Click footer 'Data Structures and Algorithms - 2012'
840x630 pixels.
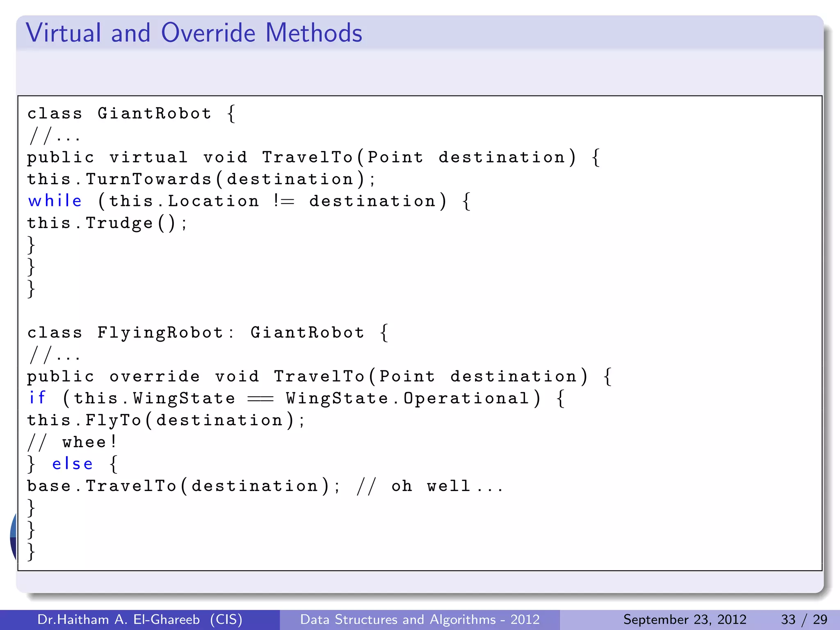pos(420,619)
